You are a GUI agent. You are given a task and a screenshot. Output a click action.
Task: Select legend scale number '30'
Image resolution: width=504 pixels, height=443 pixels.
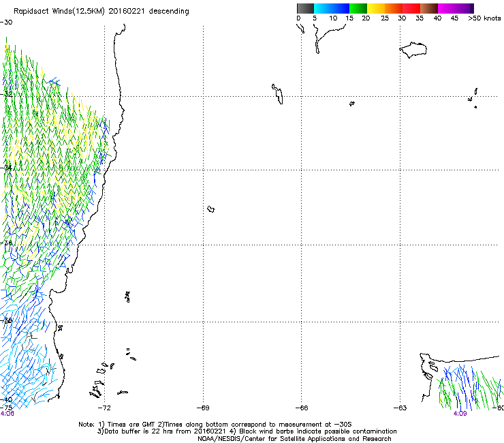402,18
